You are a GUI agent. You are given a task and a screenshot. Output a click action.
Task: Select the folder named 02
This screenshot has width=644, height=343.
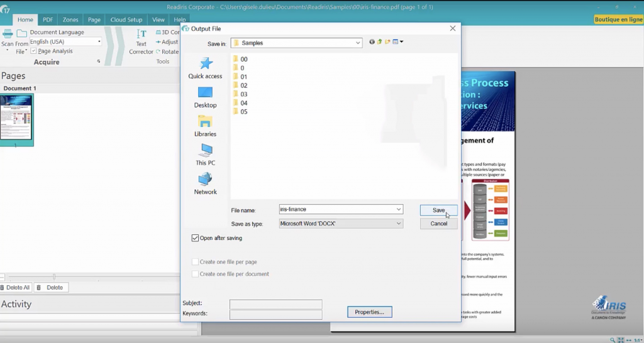click(x=240, y=85)
